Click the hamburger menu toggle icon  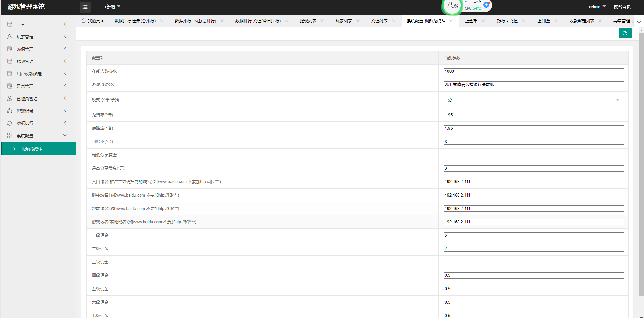click(x=85, y=7)
